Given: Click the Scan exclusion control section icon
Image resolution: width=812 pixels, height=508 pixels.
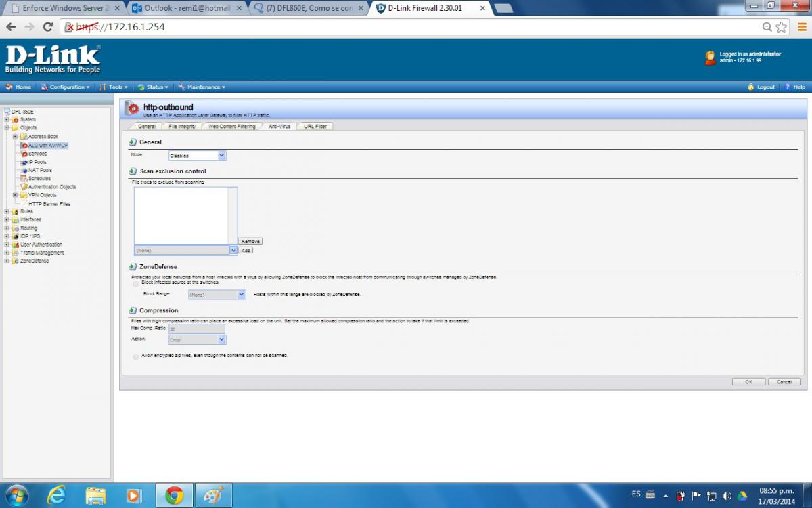Looking at the screenshot, I should (x=133, y=171).
